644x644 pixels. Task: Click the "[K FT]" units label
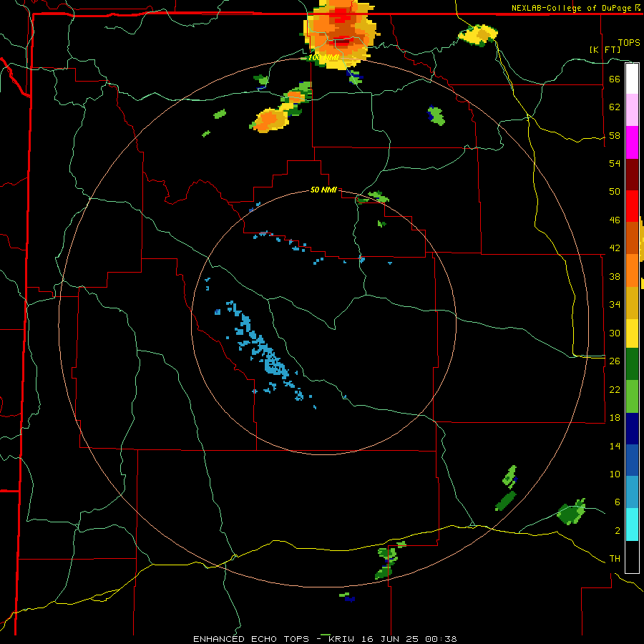605,49
